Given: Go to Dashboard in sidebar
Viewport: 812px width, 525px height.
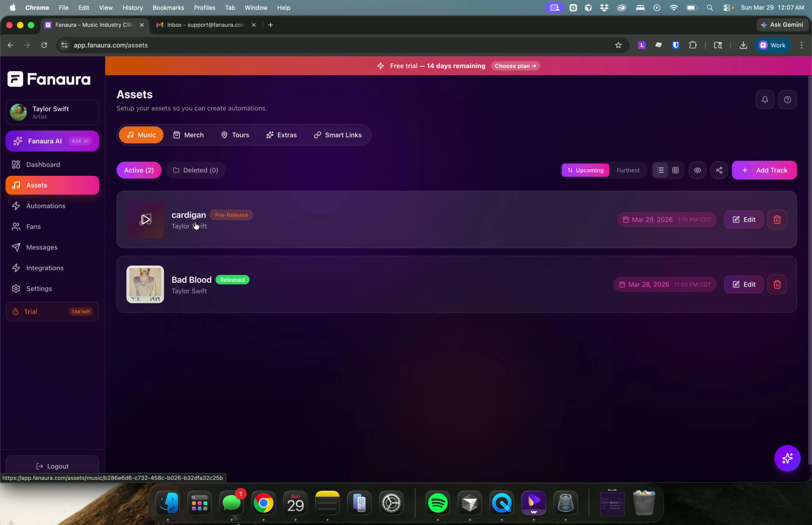Looking at the screenshot, I should coord(52,165).
